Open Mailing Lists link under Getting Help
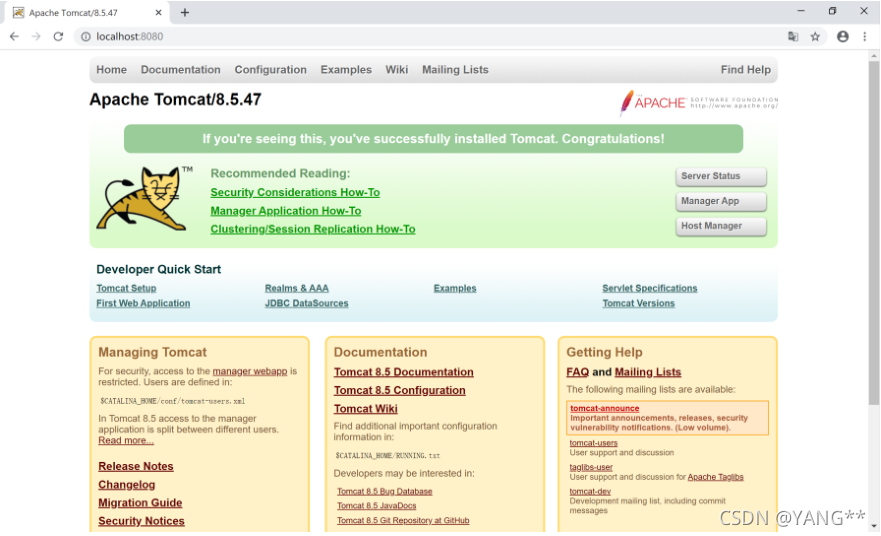 648,372
